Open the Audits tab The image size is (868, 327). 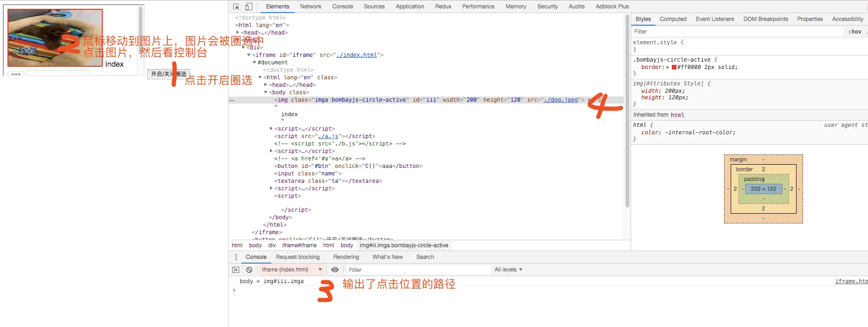click(x=576, y=7)
